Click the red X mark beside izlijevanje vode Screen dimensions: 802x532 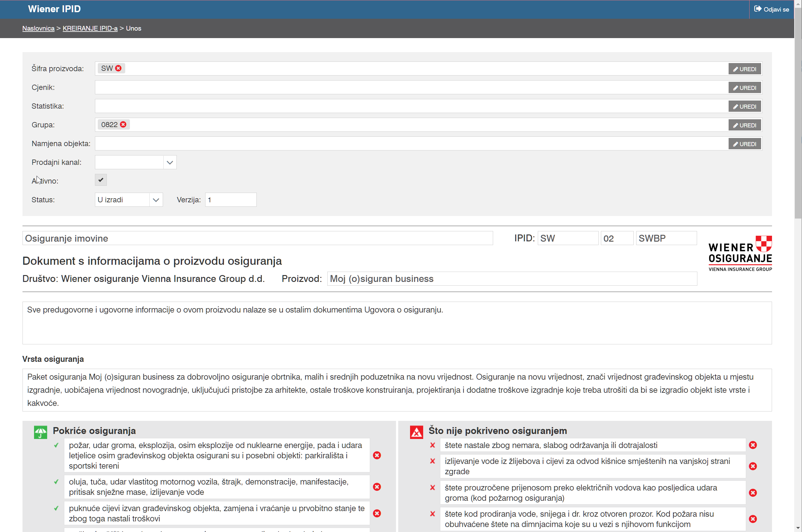(433, 461)
